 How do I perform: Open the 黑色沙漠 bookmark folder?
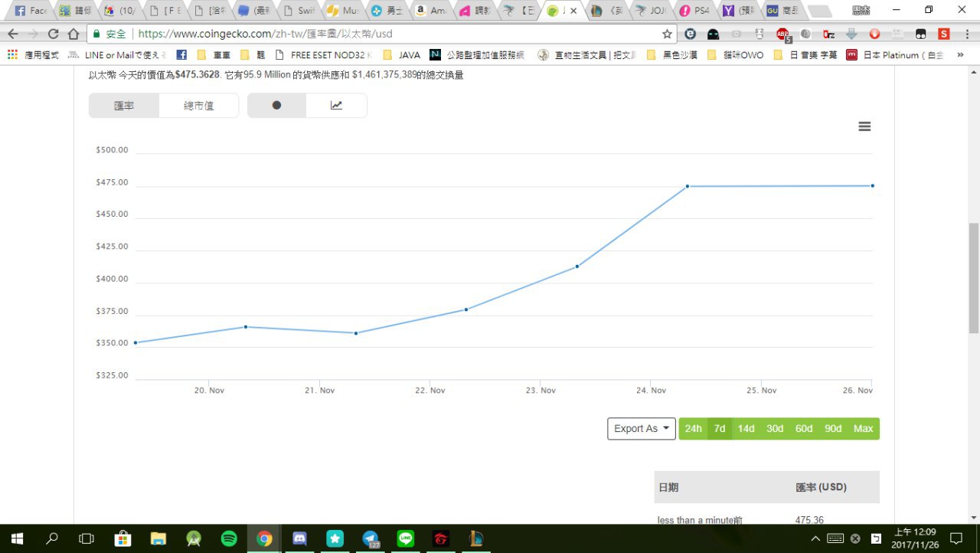pyautogui.click(x=673, y=55)
